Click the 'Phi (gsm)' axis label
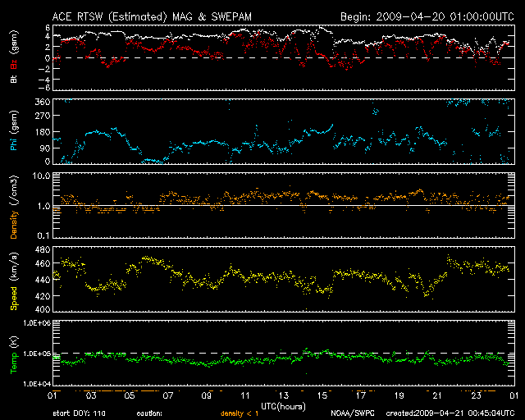The image size is (525, 420). (14, 130)
